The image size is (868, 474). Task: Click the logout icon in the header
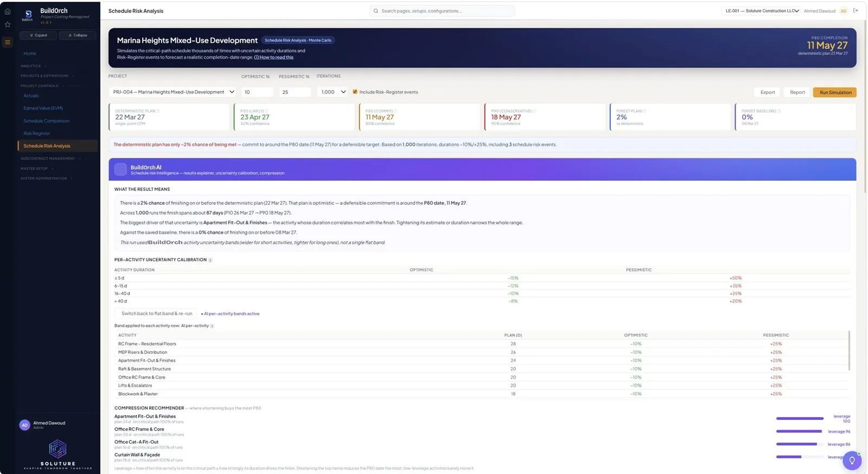[x=856, y=11]
